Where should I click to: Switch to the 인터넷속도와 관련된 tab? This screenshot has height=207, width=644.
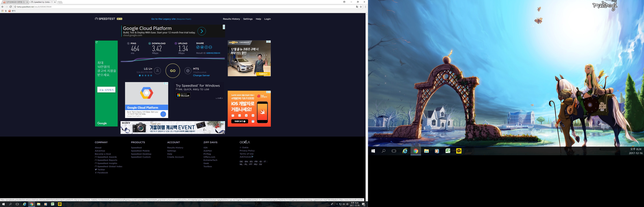click(15, 2)
